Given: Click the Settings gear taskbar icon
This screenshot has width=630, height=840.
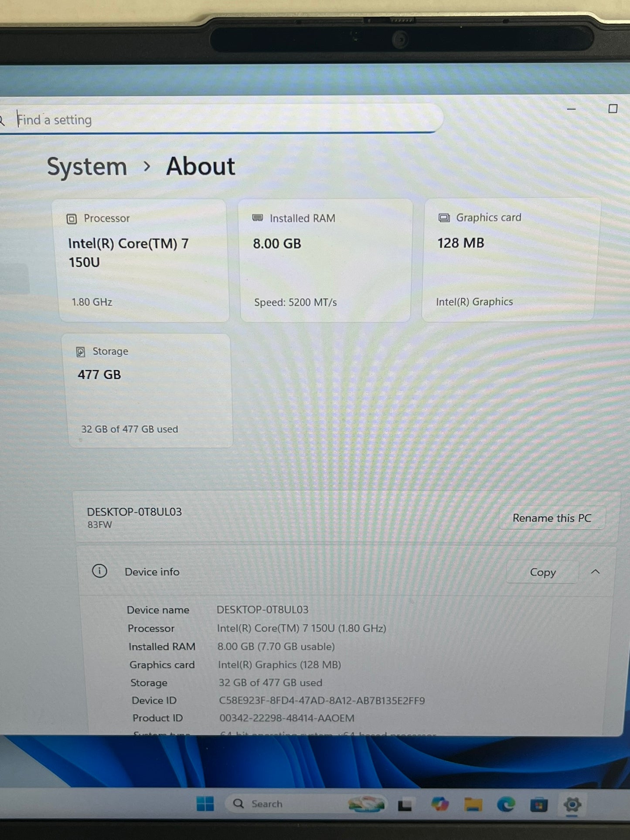Looking at the screenshot, I should [x=572, y=805].
